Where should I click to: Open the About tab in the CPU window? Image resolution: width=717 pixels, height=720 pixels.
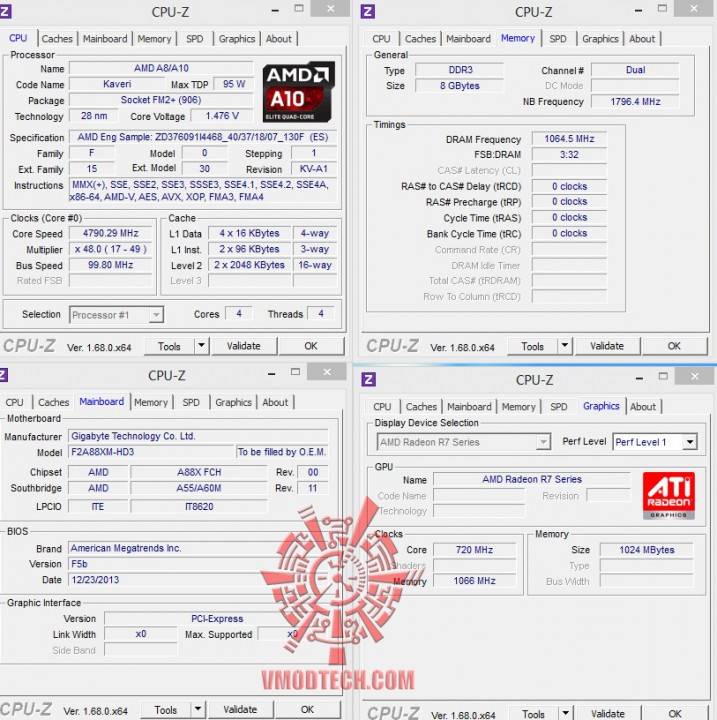coord(279,39)
